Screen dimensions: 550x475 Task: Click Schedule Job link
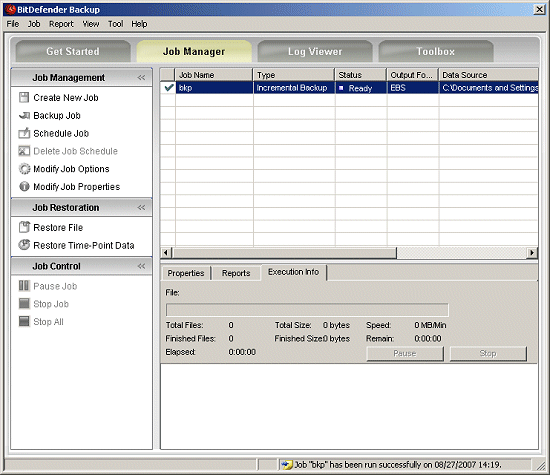61,133
